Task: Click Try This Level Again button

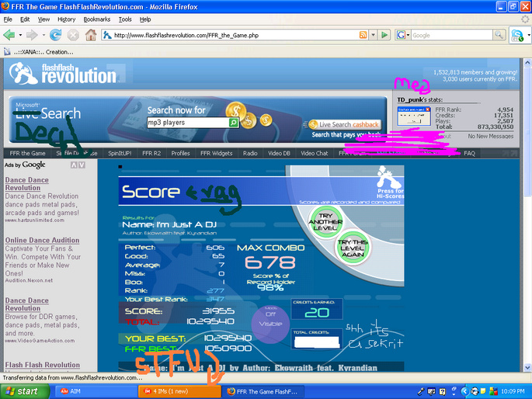Action: click(x=353, y=248)
